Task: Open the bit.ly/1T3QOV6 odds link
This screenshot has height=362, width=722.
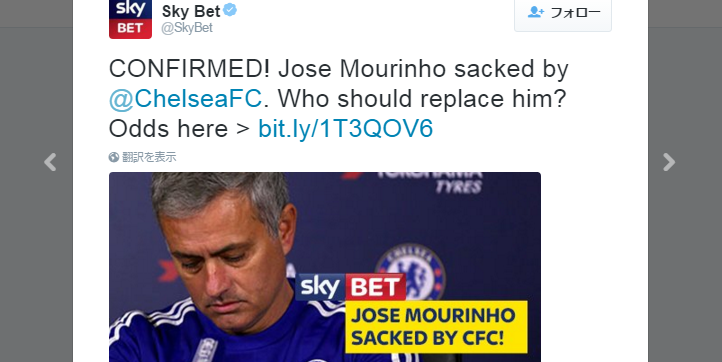Action: [345, 128]
